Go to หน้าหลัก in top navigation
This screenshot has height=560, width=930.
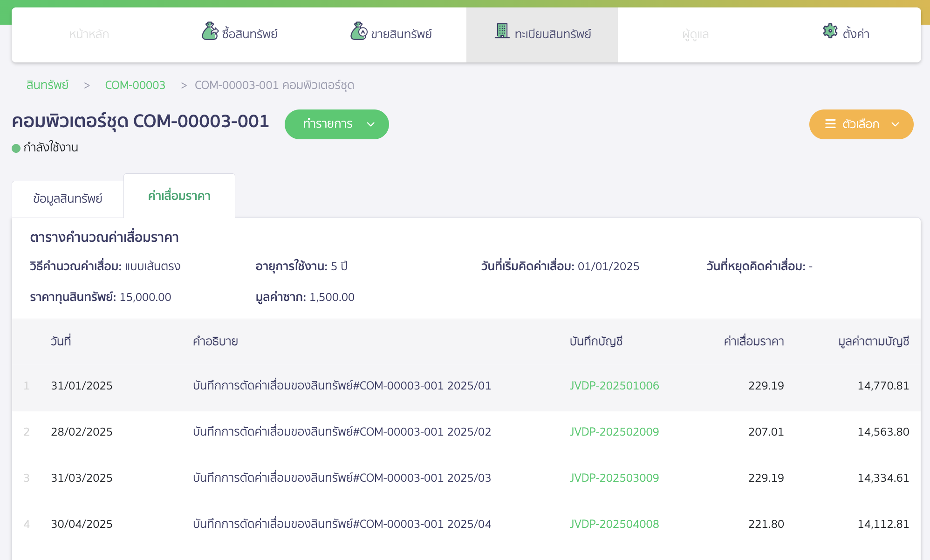pos(89,34)
